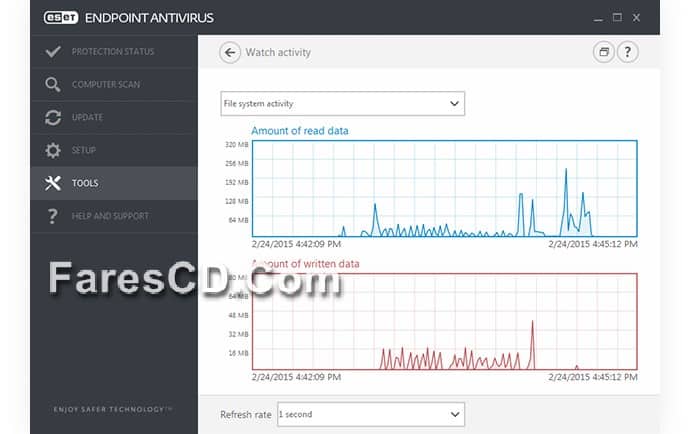
Task: Click the Refresh rate dropdown arrow
Action: 455,414
